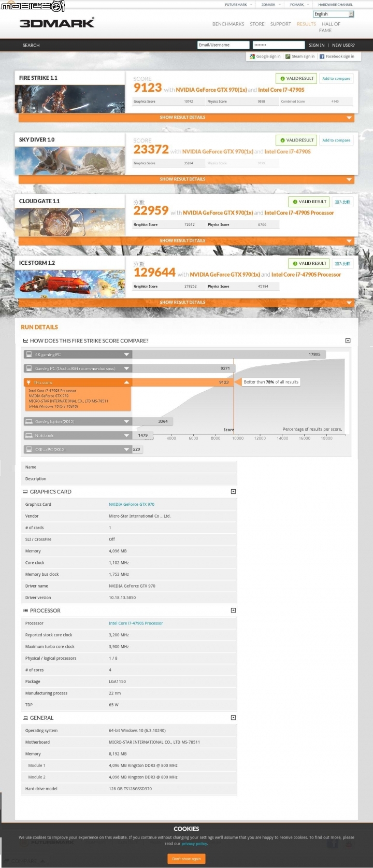
Task: Expand the 4K gaming PC comparison row
Action: click(x=78, y=354)
